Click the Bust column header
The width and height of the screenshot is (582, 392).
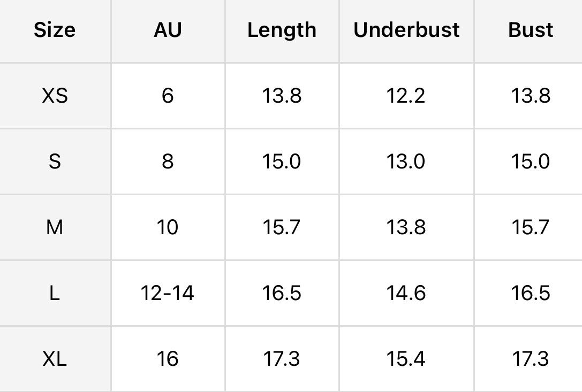tap(531, 30)
